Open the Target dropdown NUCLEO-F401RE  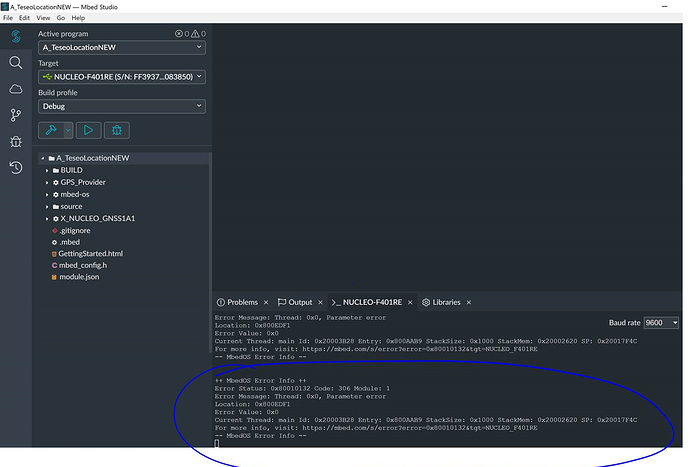coord(122,77)
